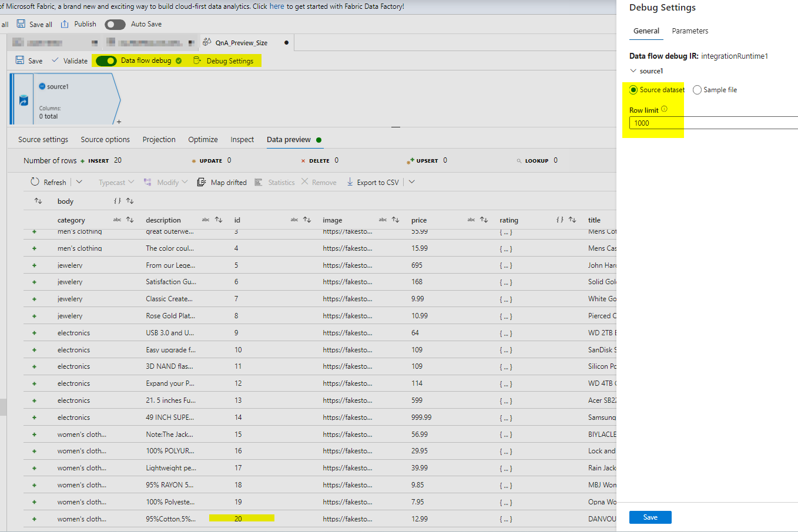Open the Inspect tab
798x532 pixels.
[x=242, y=139]
